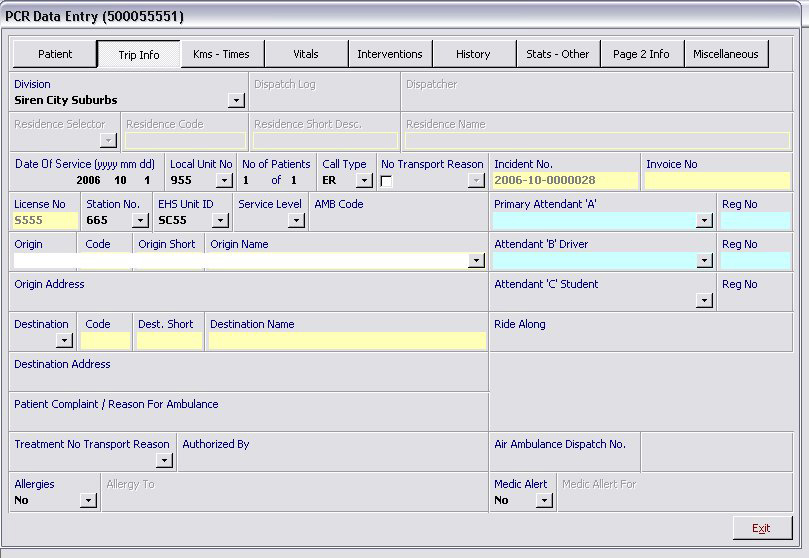Image resolution: width=809 pixels, height=558 pixels.
Task: Expand the Primary Attendant 'A' dropdown
Action: point(704,221)
